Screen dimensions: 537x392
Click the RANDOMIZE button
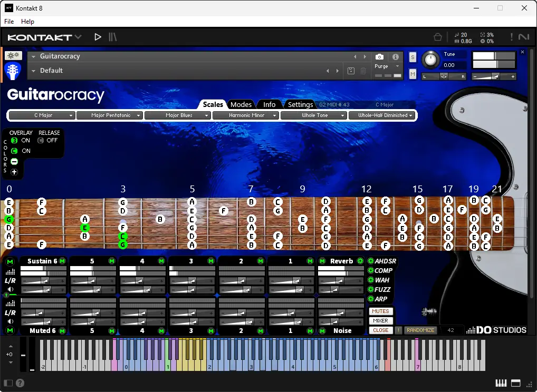tap(420, 330)
